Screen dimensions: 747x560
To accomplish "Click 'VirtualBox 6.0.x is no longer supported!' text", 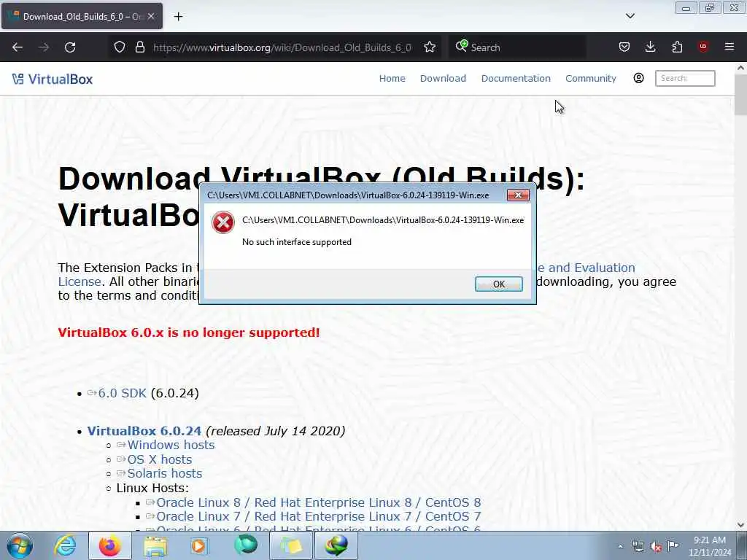I will pos(189,332).
